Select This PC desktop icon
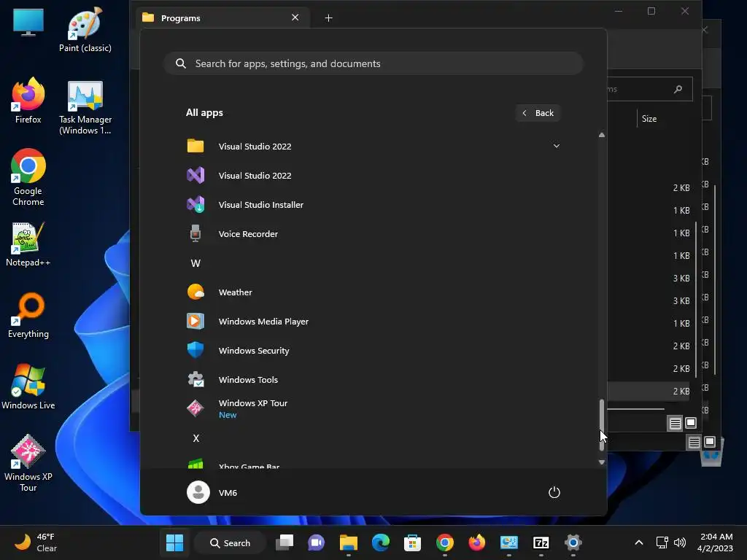Image resolution: width=747 pixels, height=560 pixels. (28, 23)
